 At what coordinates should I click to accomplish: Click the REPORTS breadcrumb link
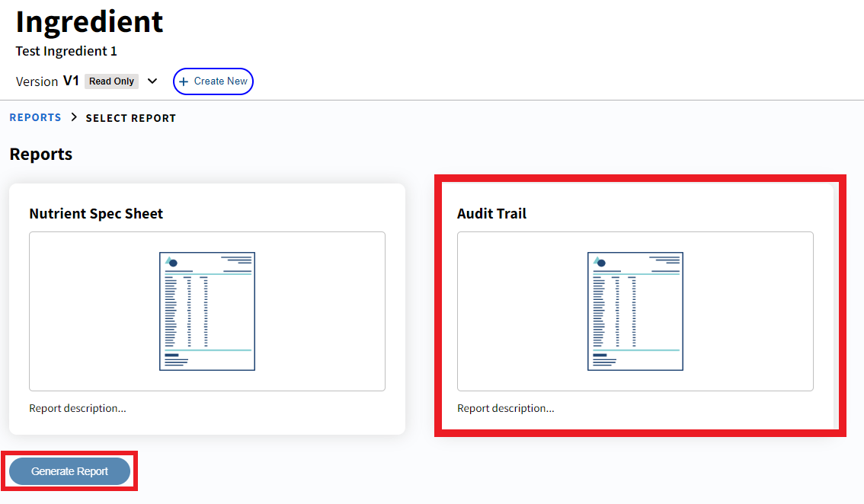35,117
